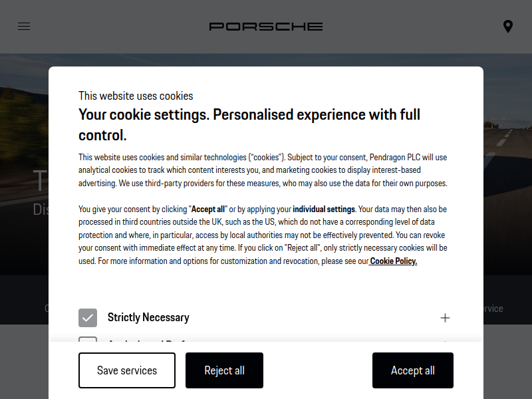The height and width of the screenshot is (399, 532).
Task: Click the Porsche wordmark logo
Action: (265, 27)
